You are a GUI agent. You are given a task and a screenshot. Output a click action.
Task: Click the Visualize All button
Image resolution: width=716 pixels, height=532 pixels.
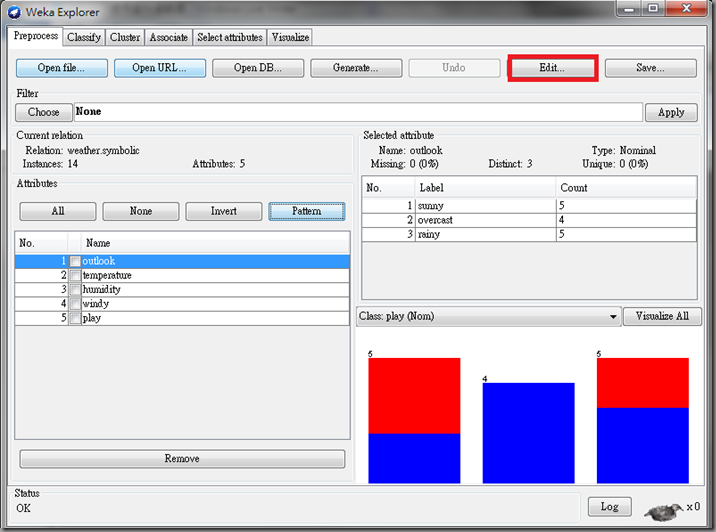[662, 316]
